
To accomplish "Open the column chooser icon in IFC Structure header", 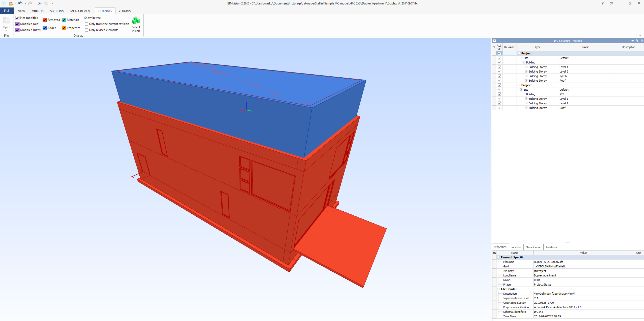I will pos(494,47).
